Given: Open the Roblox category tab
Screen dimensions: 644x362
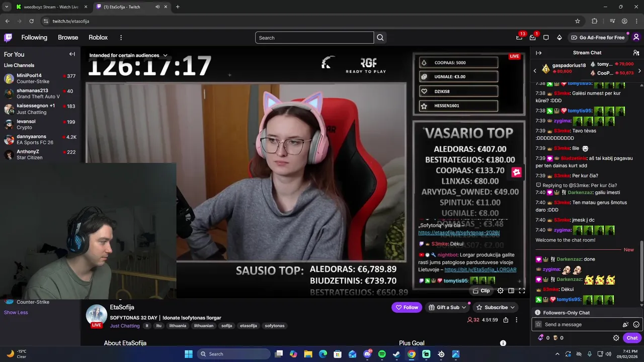Looking at the screenshot, I should click(98, 38).
